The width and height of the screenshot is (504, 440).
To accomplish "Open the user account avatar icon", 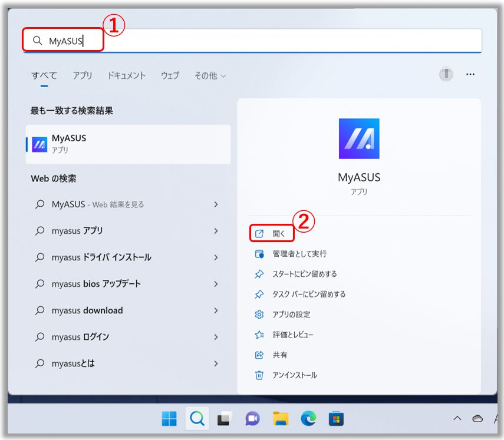I will click(446, 74).
